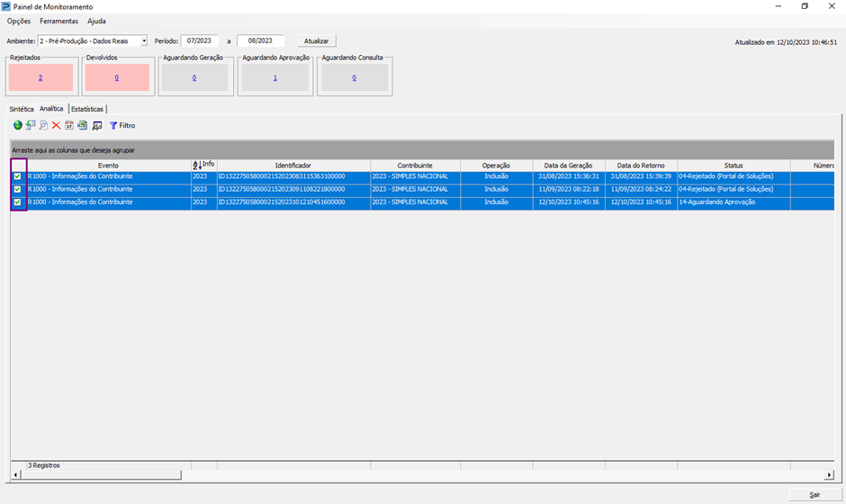The image size is (846, 504).
Task: Click the horizontal scrollbar right arrow
Action: (x=829, y=475)
